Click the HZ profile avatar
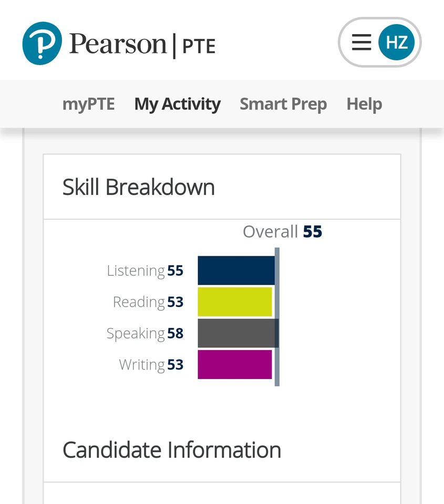444x504 pixels. point(397,43)
